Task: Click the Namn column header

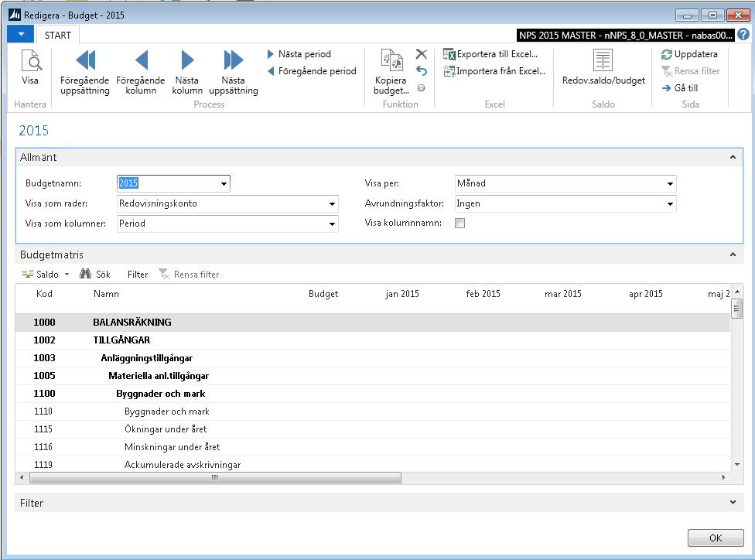Action: [x=106, y=294]
